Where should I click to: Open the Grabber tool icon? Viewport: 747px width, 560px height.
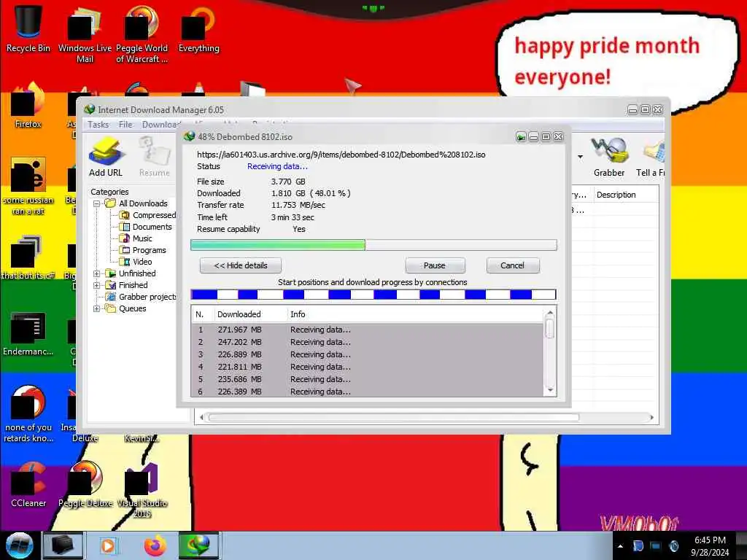coord(609,157)
